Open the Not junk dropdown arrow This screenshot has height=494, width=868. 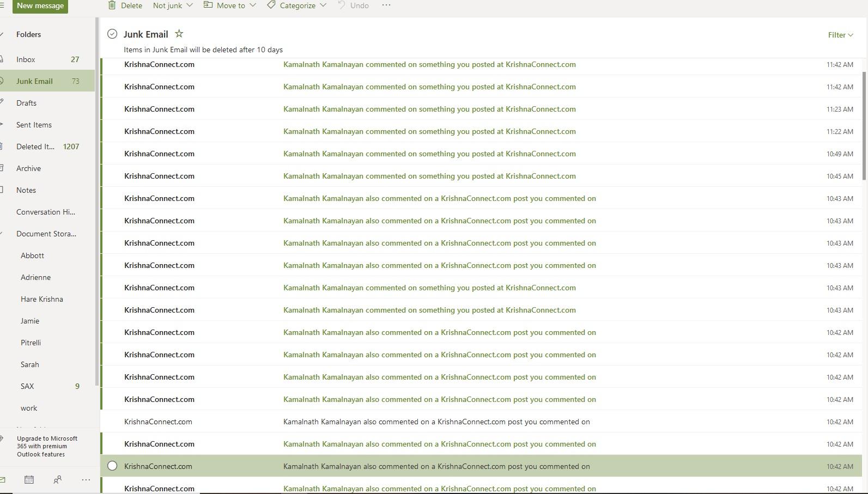coord(190,5)
